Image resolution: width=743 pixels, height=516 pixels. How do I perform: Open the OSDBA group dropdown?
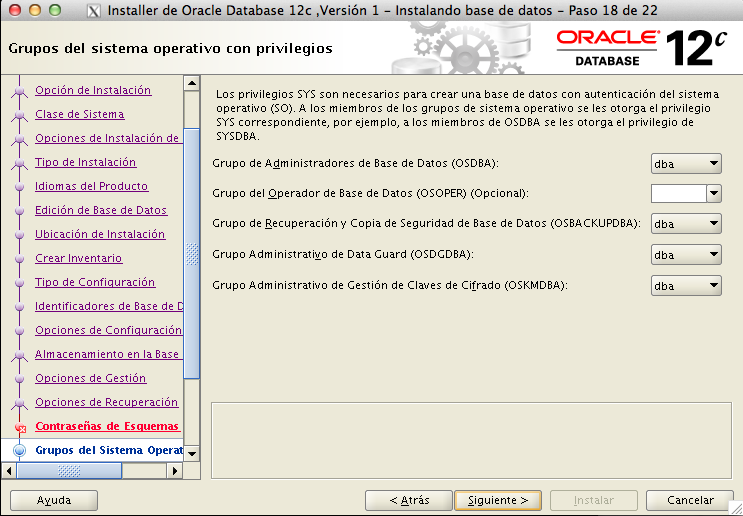click(686, 163)
